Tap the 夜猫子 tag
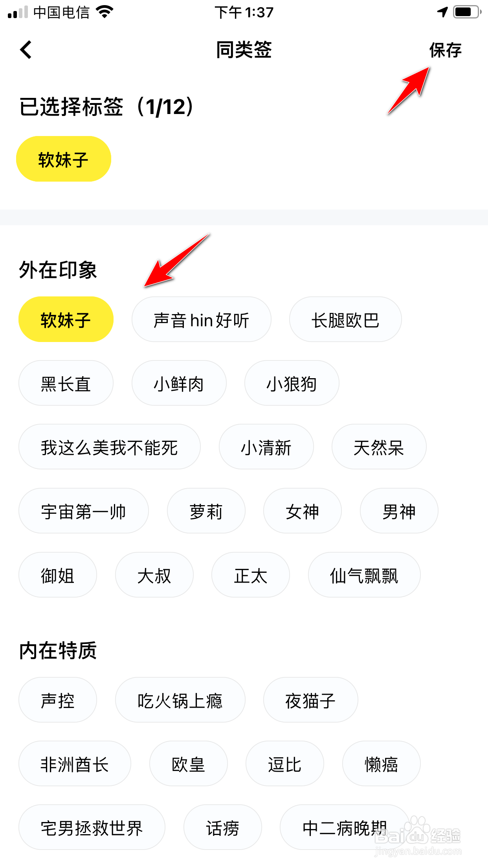 click(311, 700)
